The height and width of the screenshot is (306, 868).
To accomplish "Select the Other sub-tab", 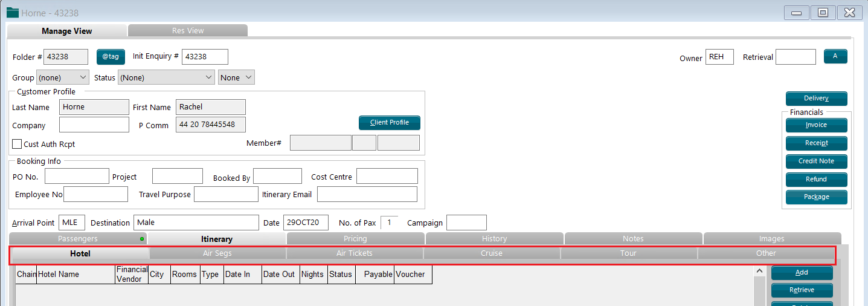I will click(x=766, y=253).
